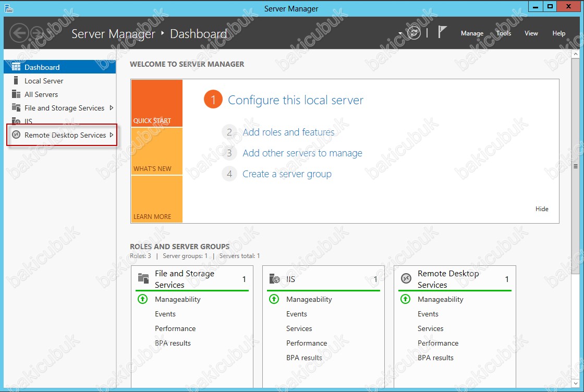Open Manageability in Remote Desktop Services tile
The width and height of the screenshot is (584, 392).
(x=441, y=299)
